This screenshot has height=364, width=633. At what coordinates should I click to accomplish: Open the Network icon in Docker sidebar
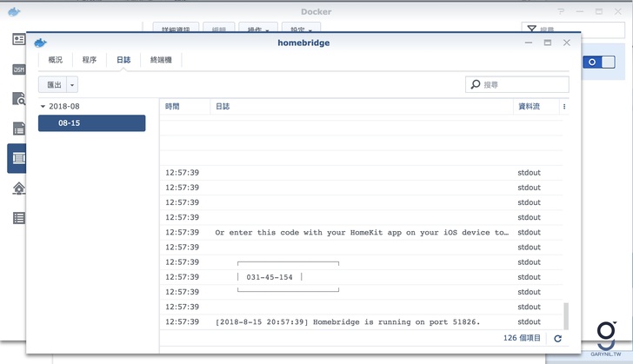coord(18,188)
